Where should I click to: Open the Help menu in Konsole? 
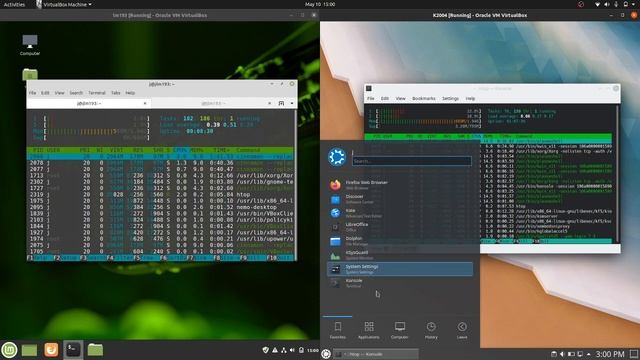[470, 98]
